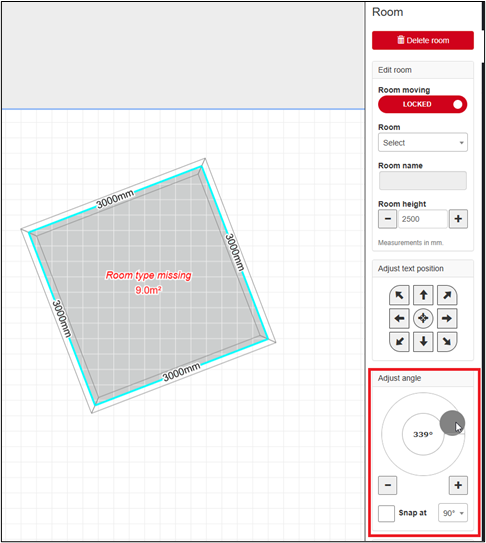
Task: Move text position to upper-right arrow
Action: pos(447,295)
